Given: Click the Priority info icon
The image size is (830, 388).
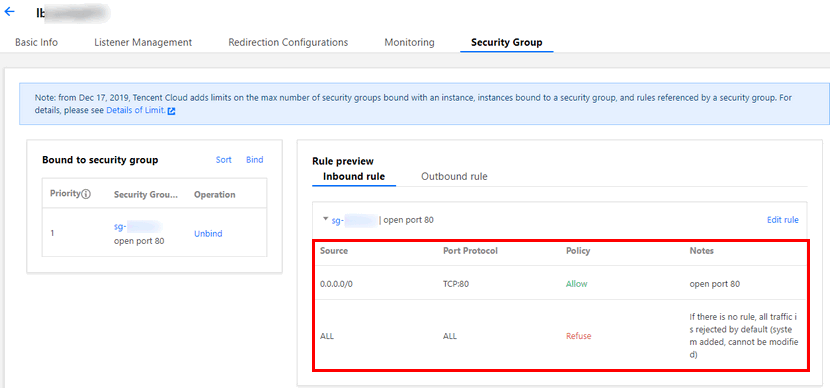Looking at the screenshot, I should [86, 194].
